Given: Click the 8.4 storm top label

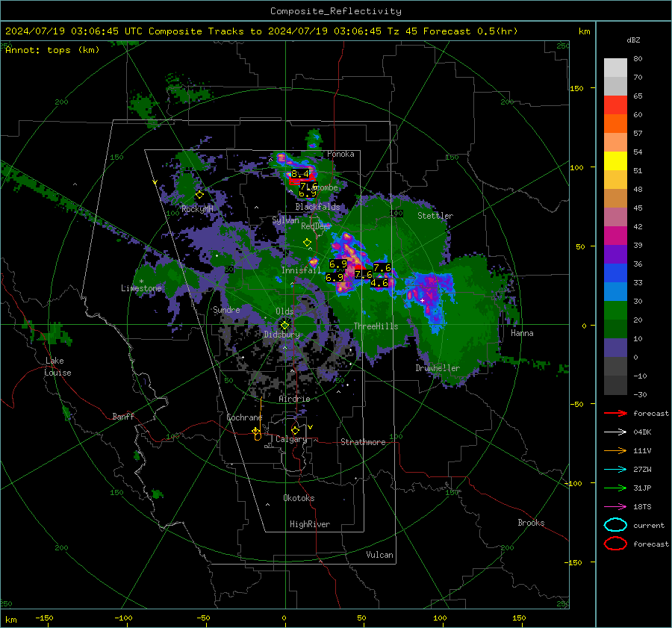Looking at the screenshot, I should pyautogui.click(x=300, y=174).
